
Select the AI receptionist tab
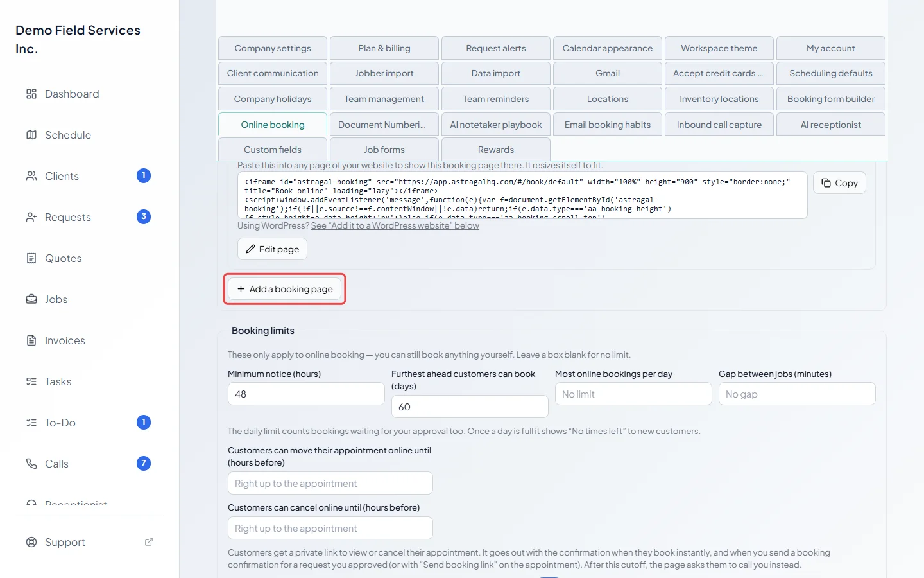[x=831, y=125]
